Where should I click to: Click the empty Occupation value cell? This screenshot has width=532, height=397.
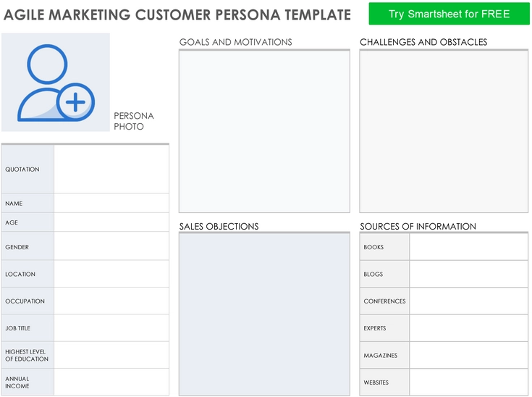(x=111, y=301)
